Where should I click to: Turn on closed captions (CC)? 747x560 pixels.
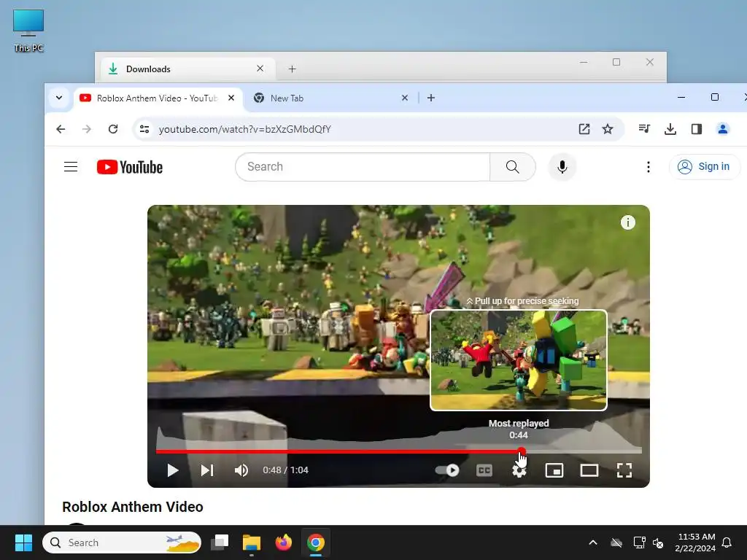pos(484,470)
